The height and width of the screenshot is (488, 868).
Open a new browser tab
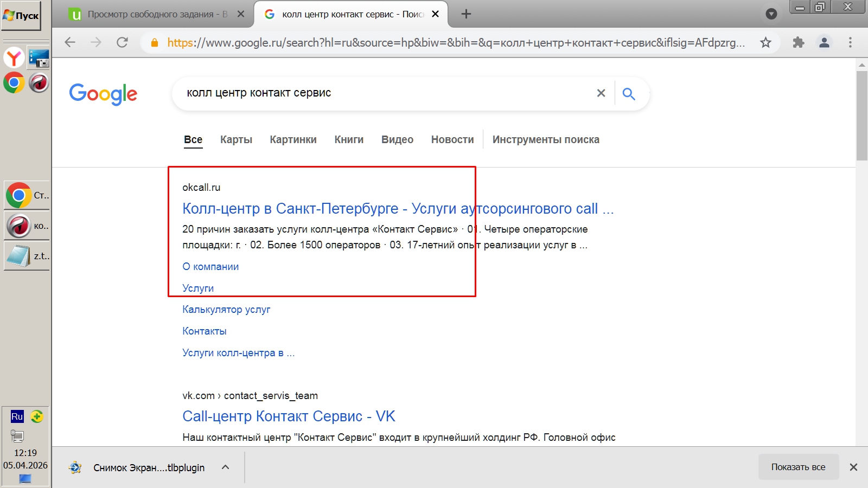coord(466,14)
